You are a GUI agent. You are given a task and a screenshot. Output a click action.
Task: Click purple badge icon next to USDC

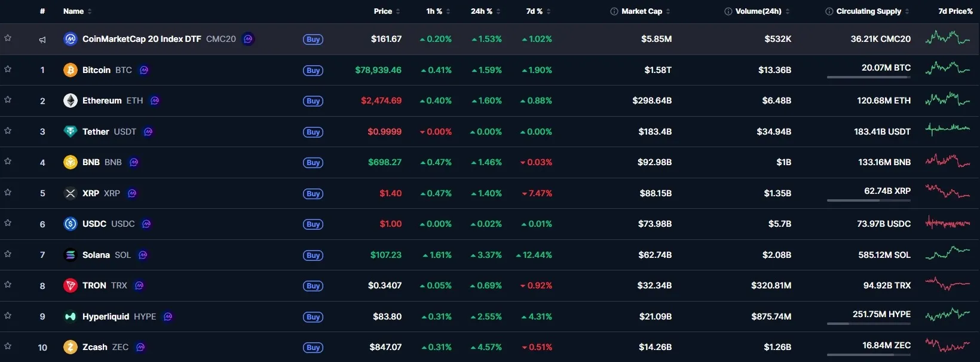point(146,224)
